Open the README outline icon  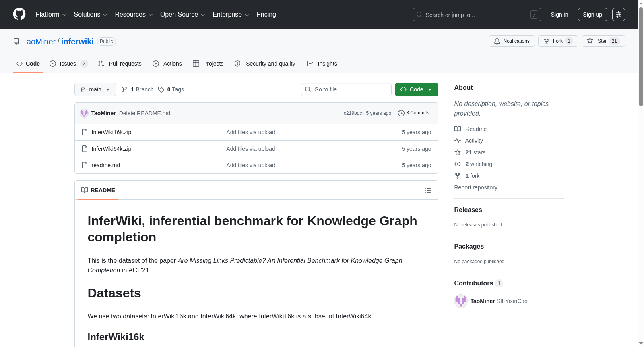428,190
